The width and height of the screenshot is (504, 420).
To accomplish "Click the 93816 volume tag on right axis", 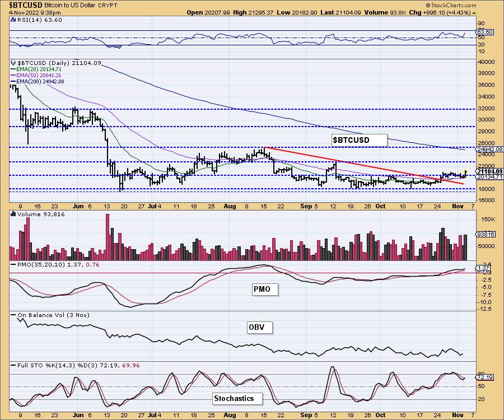I will coord(486,234).
